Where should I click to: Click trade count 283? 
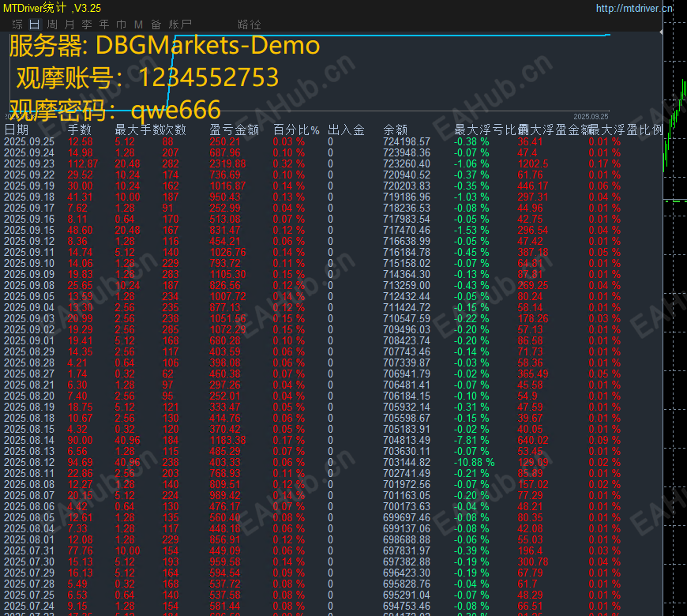pyautogui.click(x=171, y=275)
